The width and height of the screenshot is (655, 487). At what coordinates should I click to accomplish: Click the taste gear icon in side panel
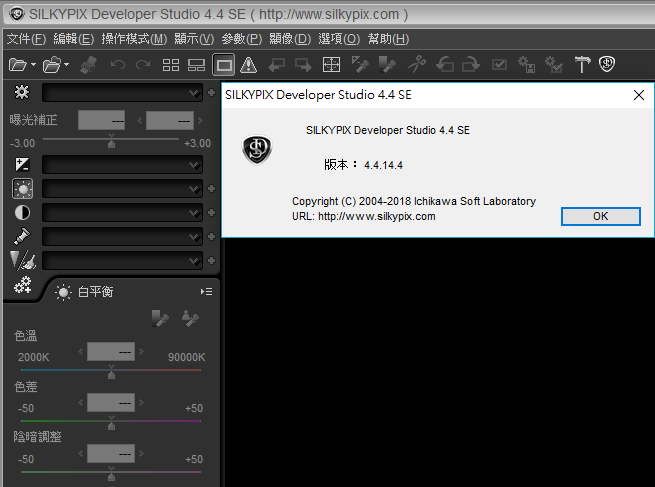[x=22, y=92]
